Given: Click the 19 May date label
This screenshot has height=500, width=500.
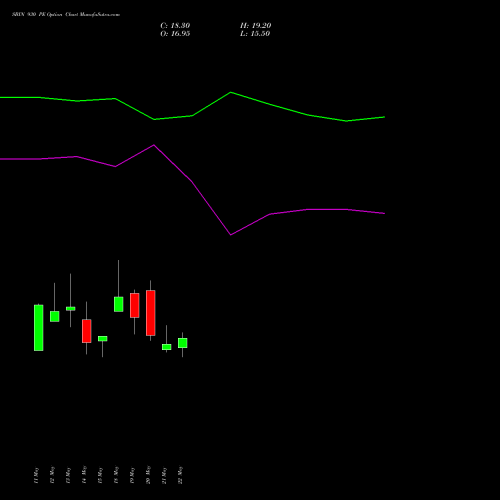Looking at the screenshot, I should pyautogui.click(x=132, y=475).
